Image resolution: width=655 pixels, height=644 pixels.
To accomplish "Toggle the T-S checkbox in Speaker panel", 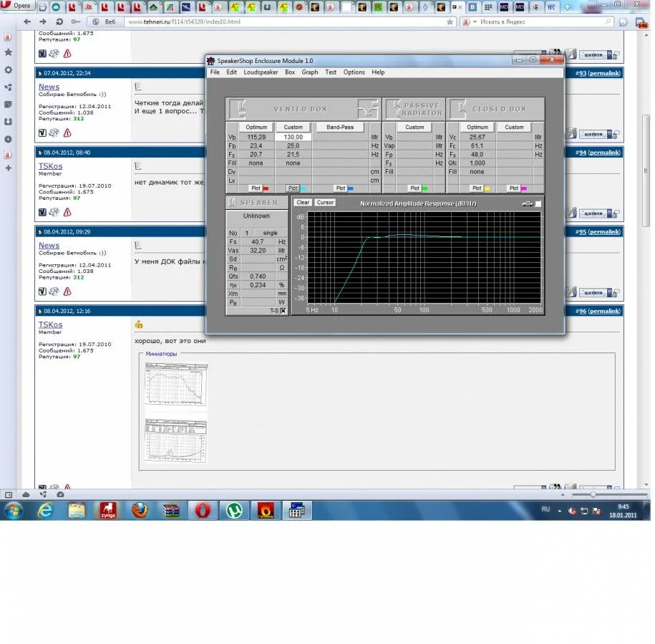I will point(283,310).
